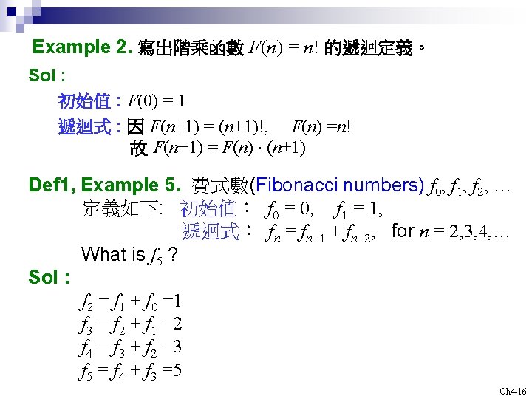The width and height of the screenshot is (532, 399).
Task: Select the F(n) = n! formula text
Action: point(283,47)
